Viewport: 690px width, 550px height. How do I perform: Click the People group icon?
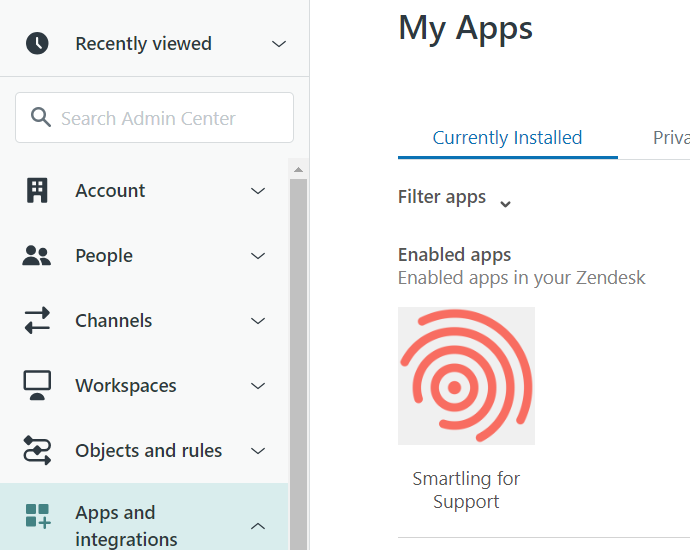pyautogui.click(x=37, y=256)
